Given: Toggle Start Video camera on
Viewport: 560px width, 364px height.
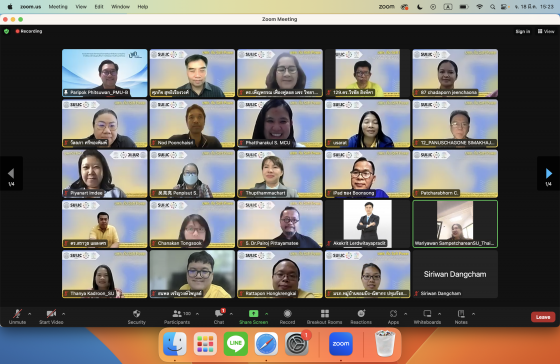Looking at the screenshot, I should 51,316.
